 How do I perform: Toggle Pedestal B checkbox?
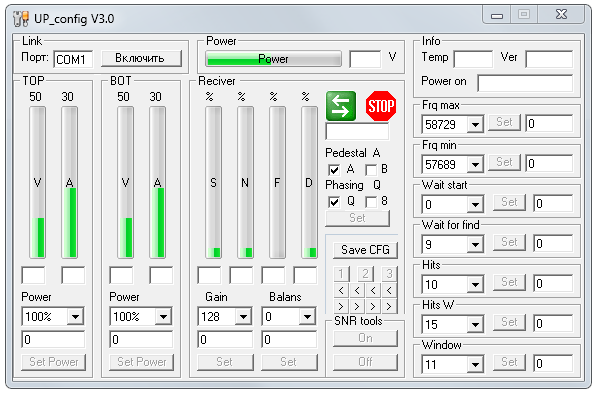(x=371, y=170)
